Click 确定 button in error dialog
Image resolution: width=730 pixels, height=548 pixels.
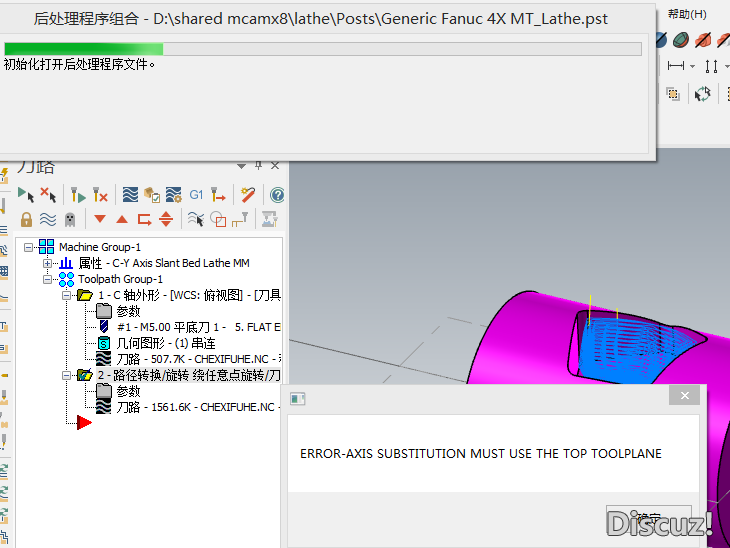click(x=649, y=518)
